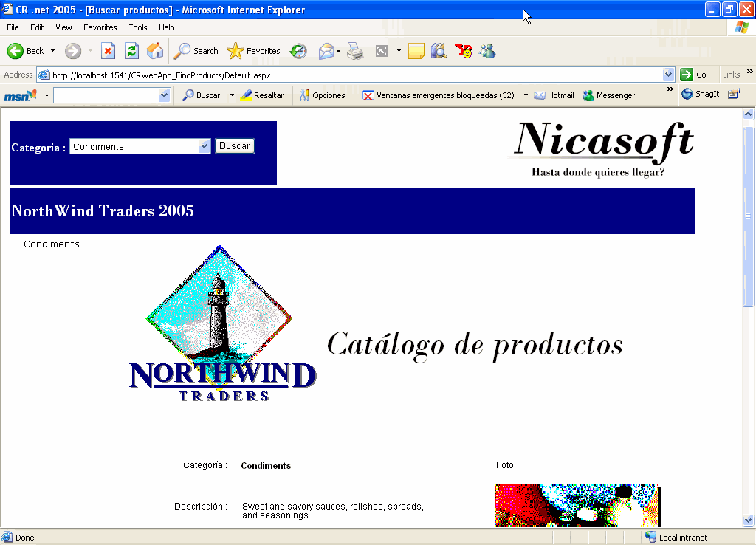Click the Done status bar text
756x545 pixels.
tap(24, 538)
